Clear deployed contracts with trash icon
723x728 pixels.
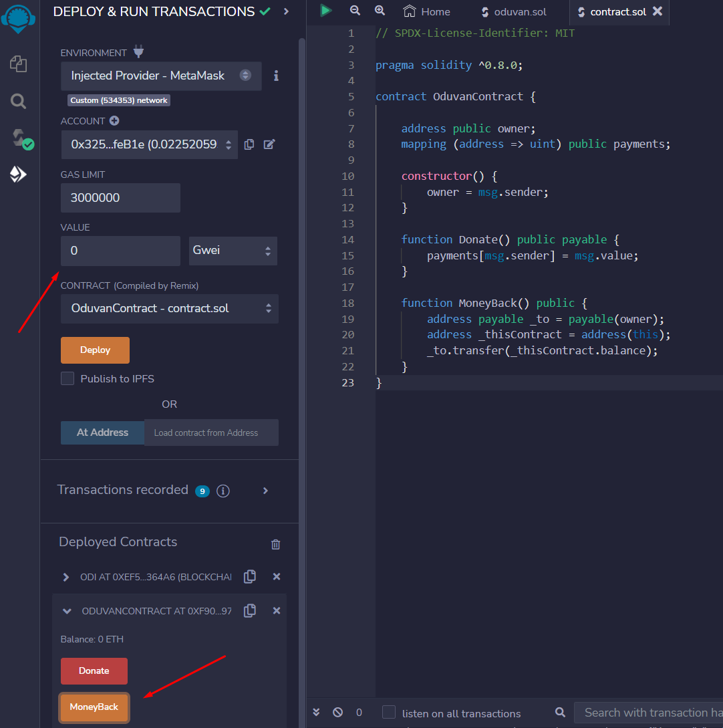(x=276, y=544)
